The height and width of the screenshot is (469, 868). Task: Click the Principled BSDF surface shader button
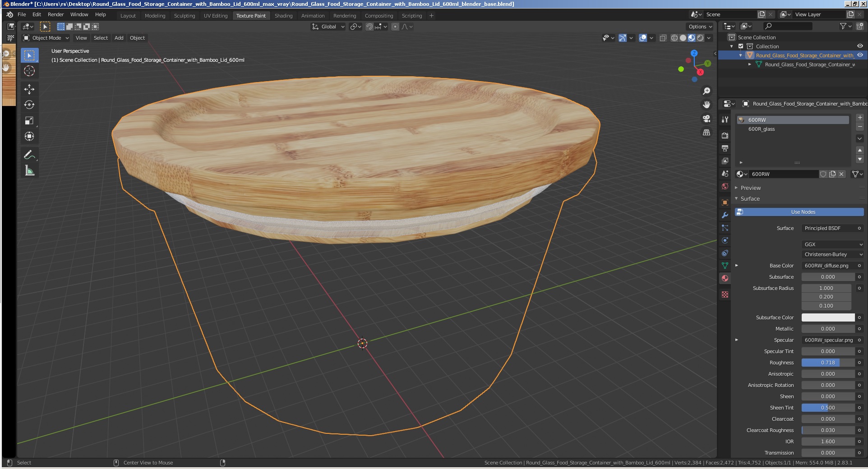coord(828,228)
